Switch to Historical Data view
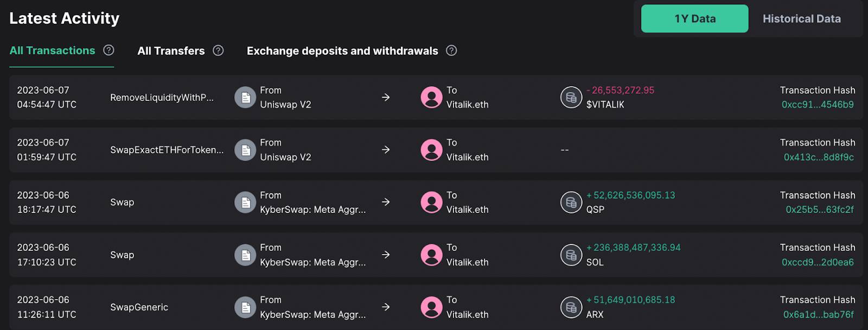Viewport: 868px width, 330px height. coord(802,18)
